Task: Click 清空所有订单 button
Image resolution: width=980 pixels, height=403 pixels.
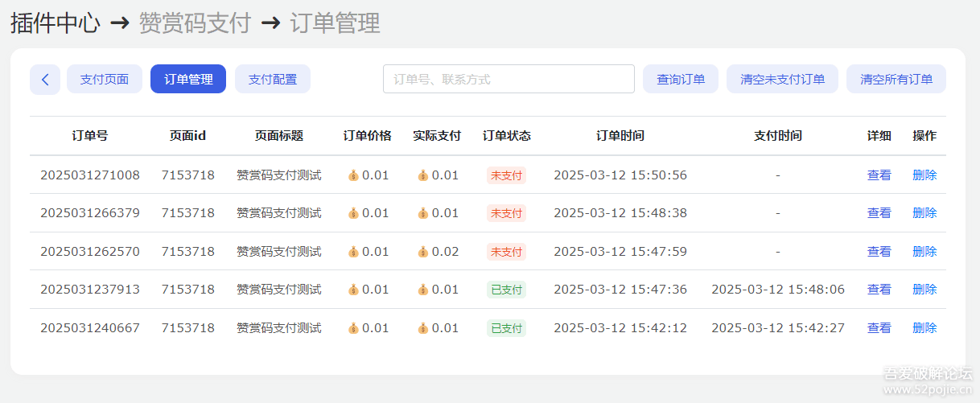Action: (x=896, y=80)
